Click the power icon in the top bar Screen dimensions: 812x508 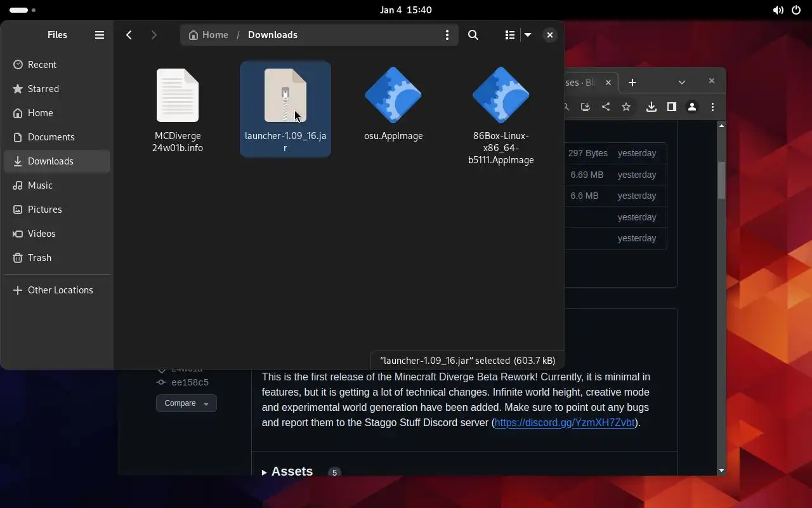[x=796, y=10]
